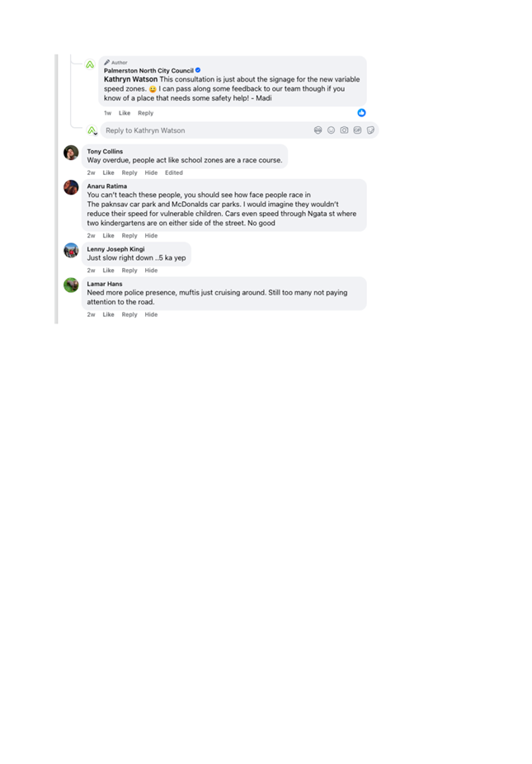The width and height of the screenshot is (532, 764).
Task: Open the avatar sticker icon in reply box
Action: [x=318, y=130]
